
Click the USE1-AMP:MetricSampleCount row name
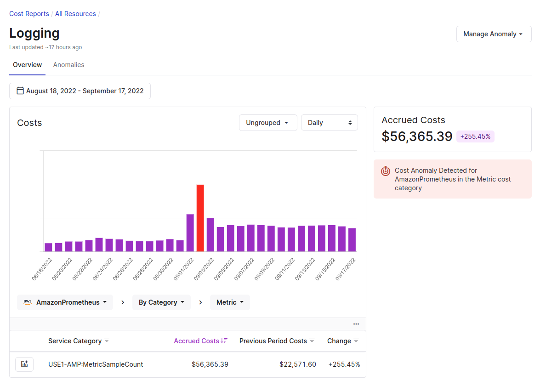click(x=96, y=364)
